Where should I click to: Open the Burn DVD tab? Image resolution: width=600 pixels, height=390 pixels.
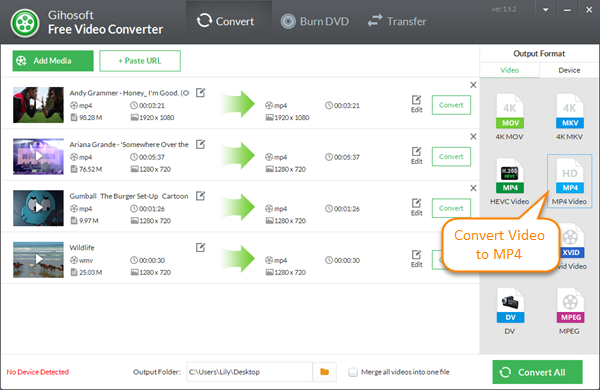(315, 21)
